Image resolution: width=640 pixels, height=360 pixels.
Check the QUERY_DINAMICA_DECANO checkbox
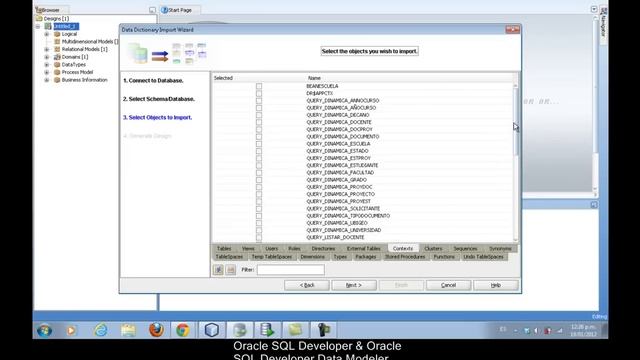point(259,115)
